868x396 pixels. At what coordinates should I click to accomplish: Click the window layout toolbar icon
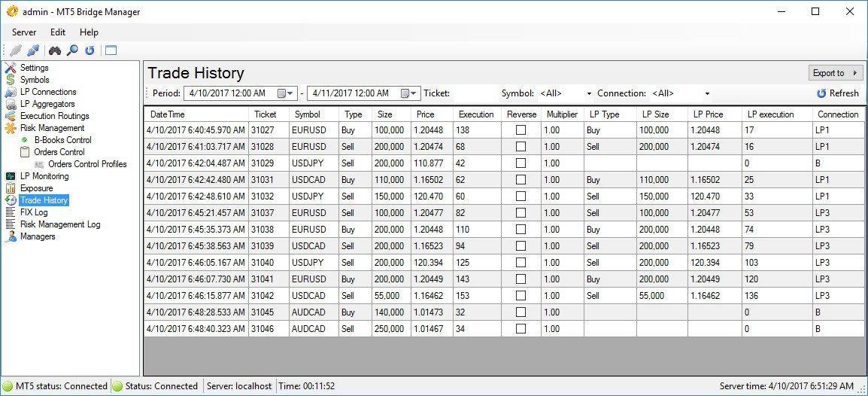point(111,50)
